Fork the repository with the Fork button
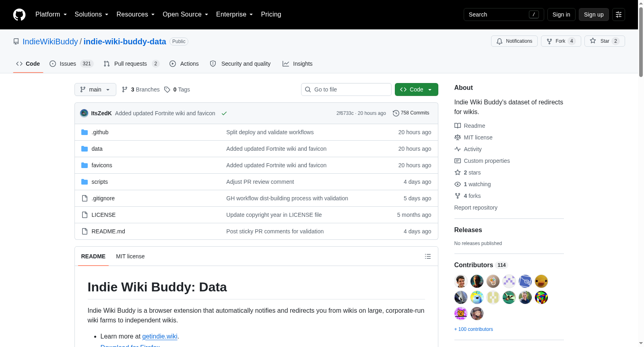Screen dimensions: 644x347 point(561,41)
